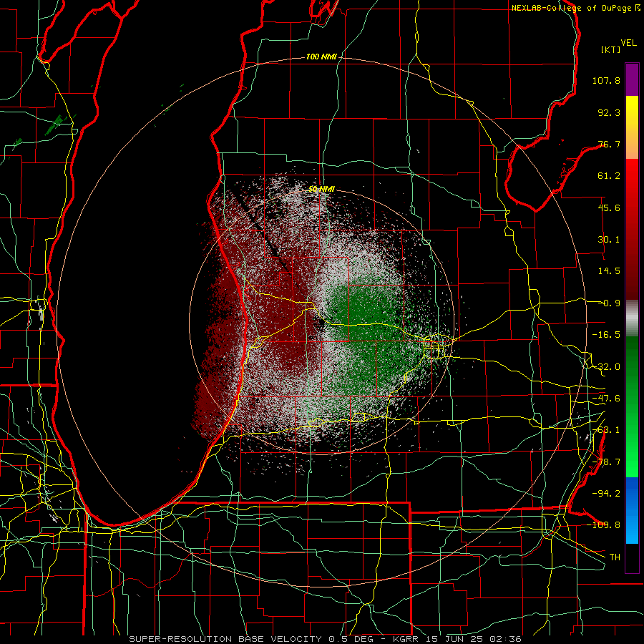644x644 pixels.
Task: Click the 100 NMI range ring label
Action: (321, 57)
